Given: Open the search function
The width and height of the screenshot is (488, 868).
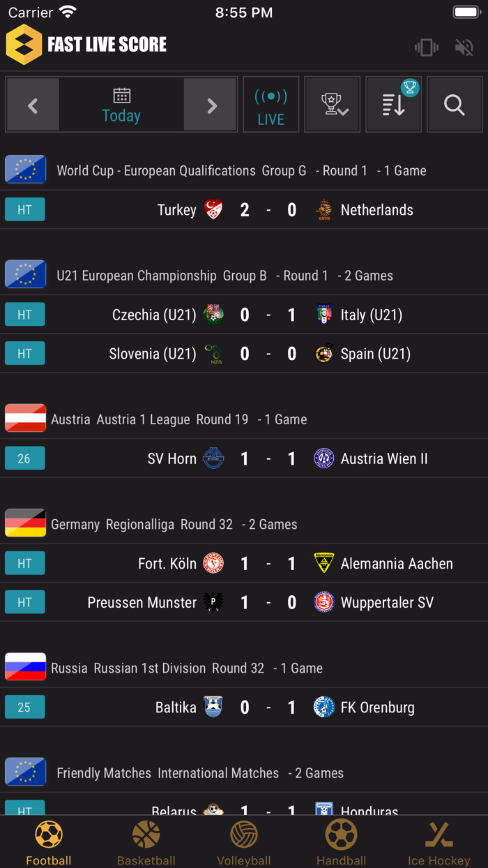Looking at the screenshot, I should pyautogui.click(x=455, y=105).
